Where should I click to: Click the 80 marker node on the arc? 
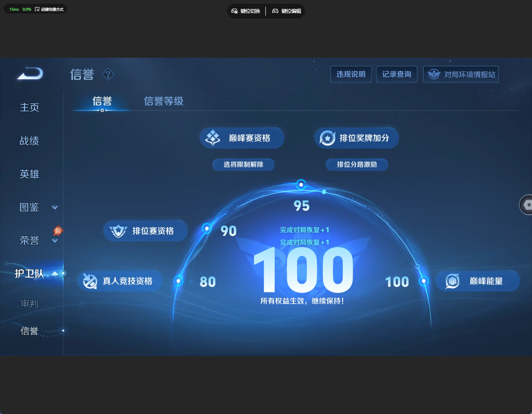(x=178, y=281)
